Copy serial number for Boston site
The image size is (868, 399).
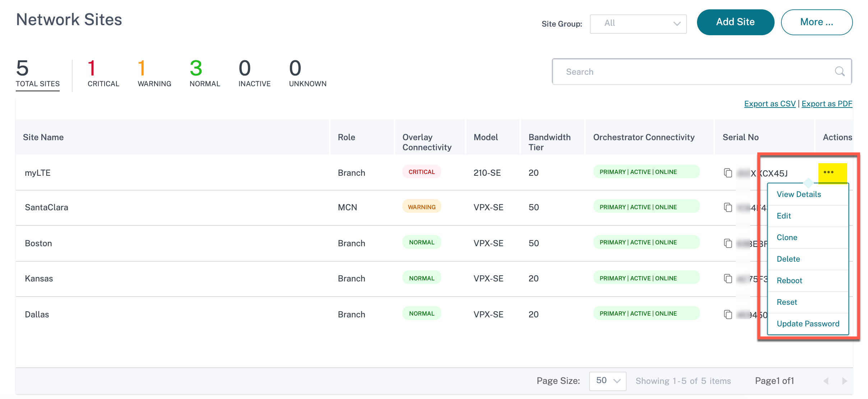coord(728,243)
